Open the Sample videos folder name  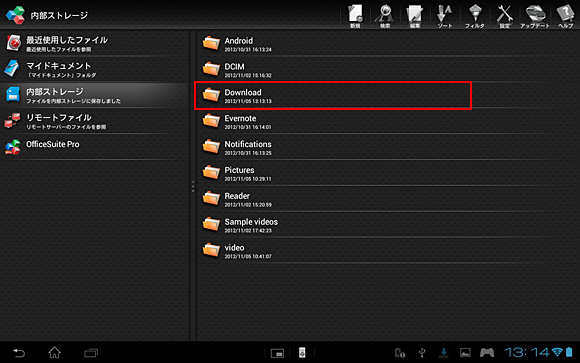coord(251,222)
